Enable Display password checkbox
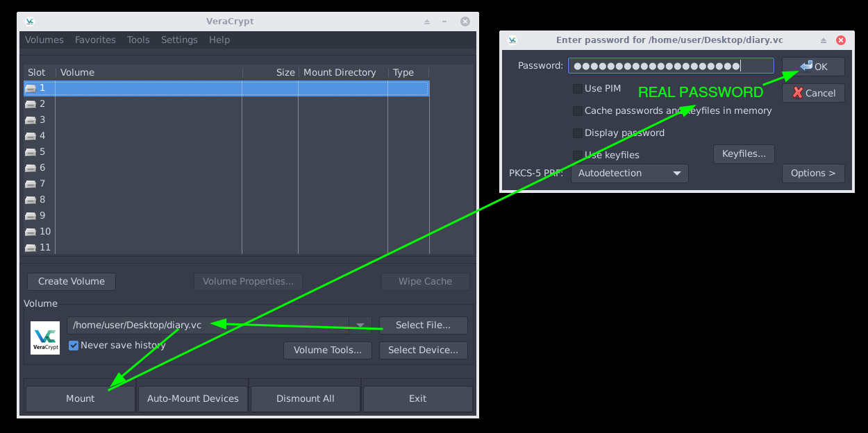 tap(578, 133)
